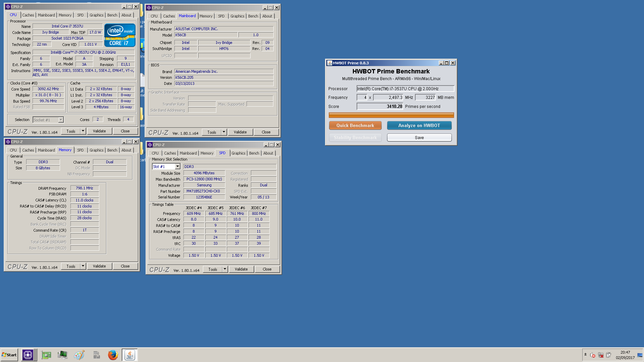Open Bench tab in CPU window
Screen dimensions: 644x362
tap(112, 15)
